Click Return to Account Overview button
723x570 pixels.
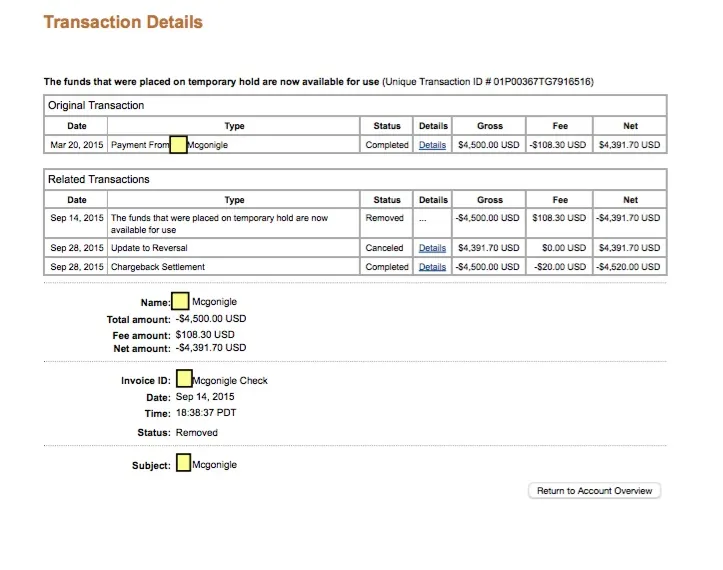tap(594, 491)
